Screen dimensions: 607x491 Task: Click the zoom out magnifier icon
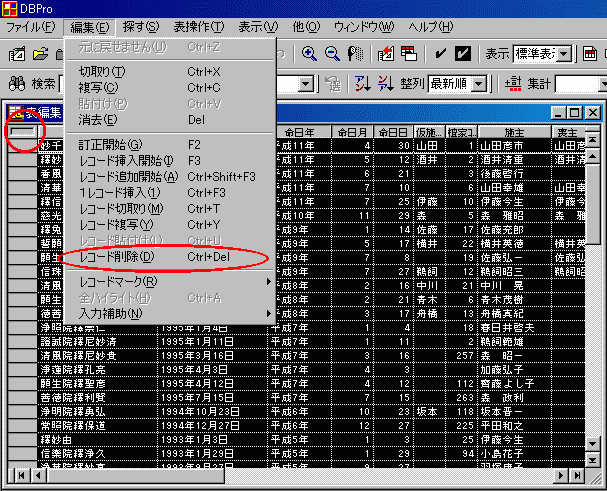[332, 54]
